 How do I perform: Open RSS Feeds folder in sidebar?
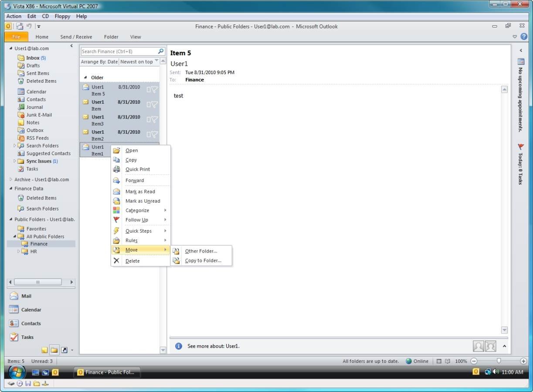pos(37,138)
